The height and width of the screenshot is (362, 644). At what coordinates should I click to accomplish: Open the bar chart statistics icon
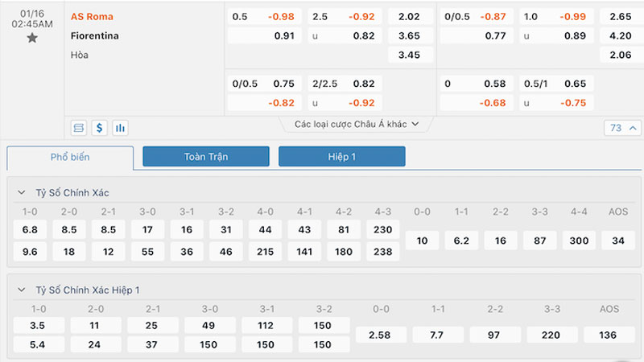click(121, 127)
